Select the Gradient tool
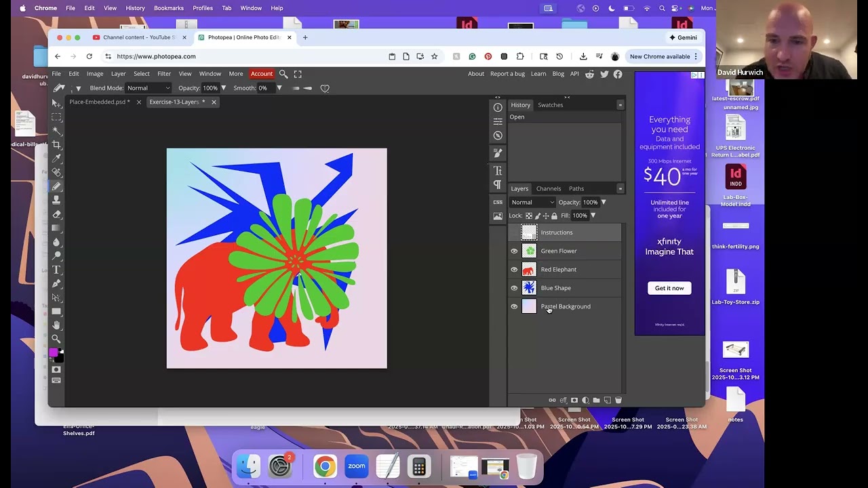This screenshot has height=488, width=868. click(x=56, y=228)
